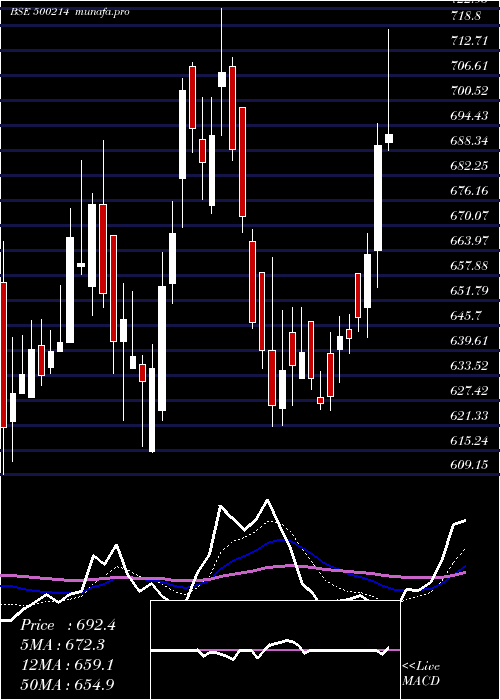
Task: Click inside the Live MACD inset chart
Action: [275, 650]
